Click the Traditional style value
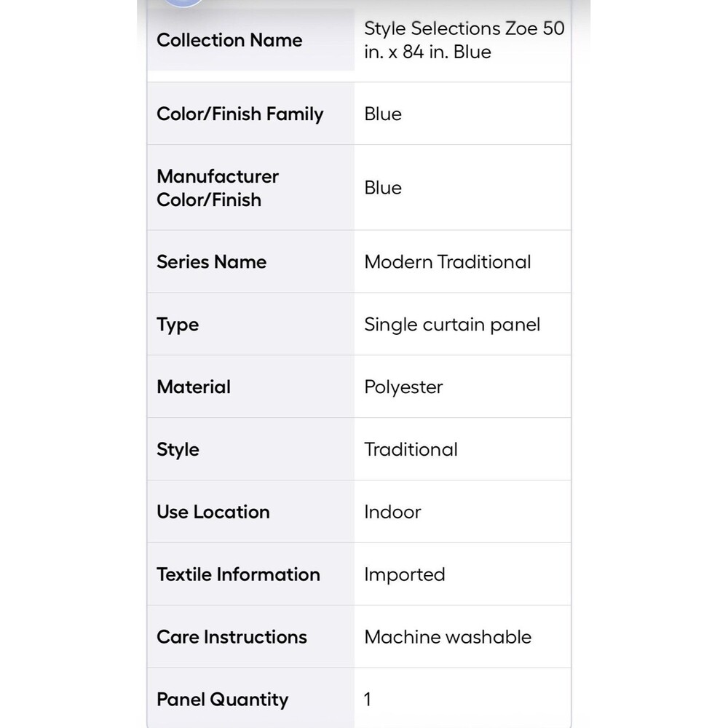 click(x=411, y=449)
